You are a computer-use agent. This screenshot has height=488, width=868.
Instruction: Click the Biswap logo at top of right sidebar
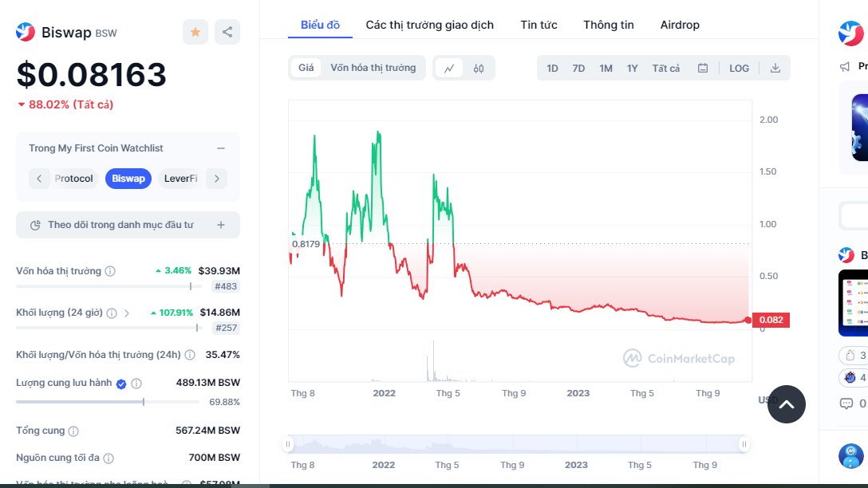850,33
